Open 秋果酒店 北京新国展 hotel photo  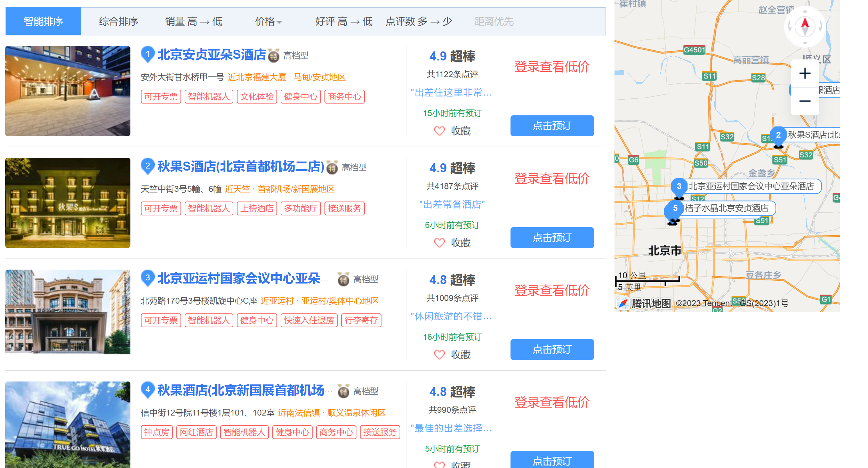point(68,425)
